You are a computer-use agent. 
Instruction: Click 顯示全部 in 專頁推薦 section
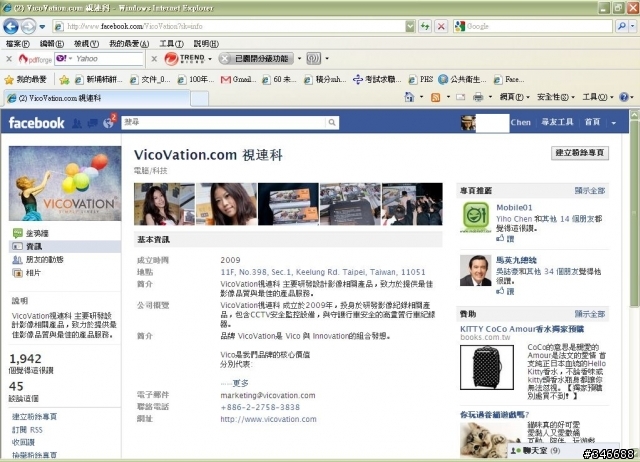coord(590,191)
